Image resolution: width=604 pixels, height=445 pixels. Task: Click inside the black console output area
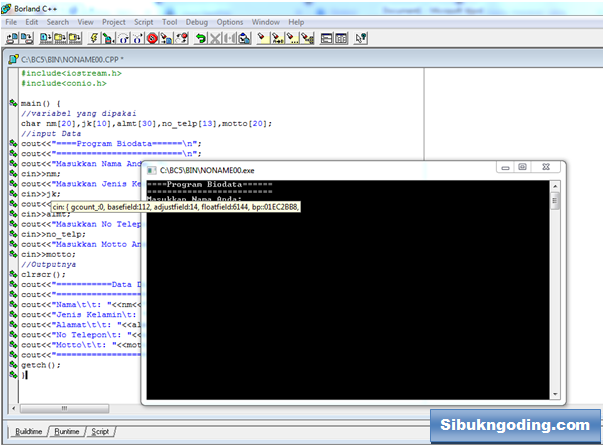click(x=348, y=290)
